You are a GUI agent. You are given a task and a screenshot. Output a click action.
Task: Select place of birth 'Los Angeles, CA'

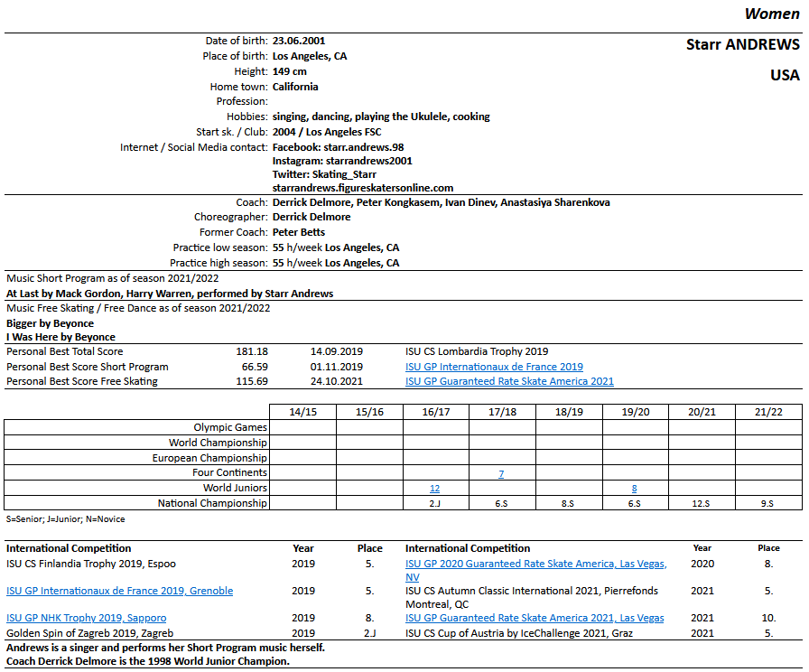click(x=310, y=56)
